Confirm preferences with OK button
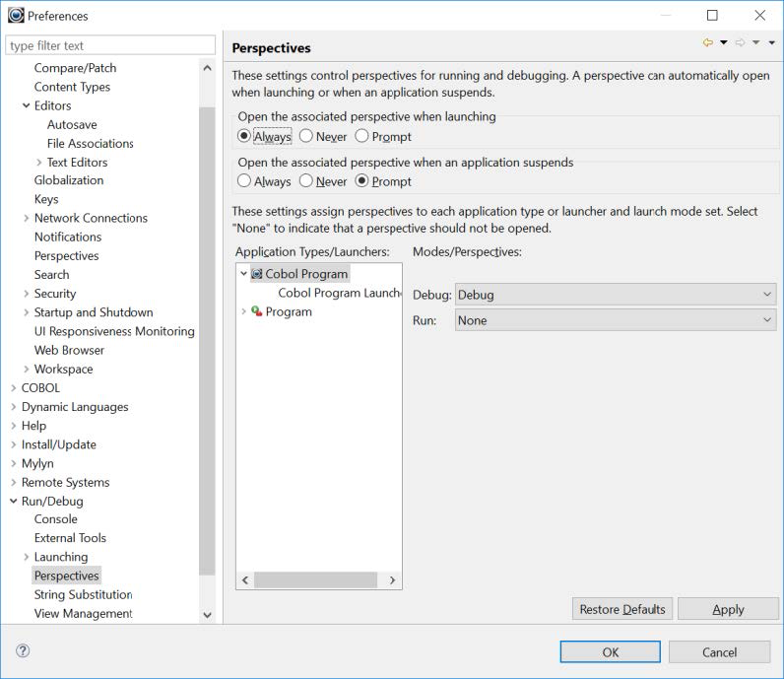The image size is (784, 679). coord(610,652)
